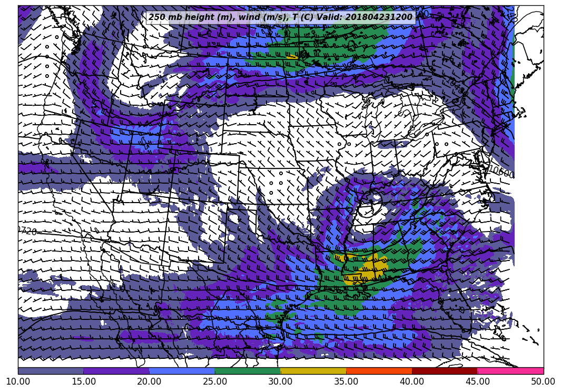The width and height of the screenshot is (561, 392).
Task: Click the 10480 height contour label
Action: tap(458, 87)
